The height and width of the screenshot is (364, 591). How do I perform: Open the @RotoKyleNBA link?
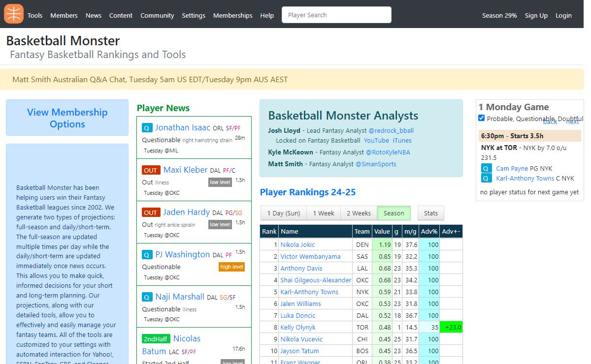(388, 152)
